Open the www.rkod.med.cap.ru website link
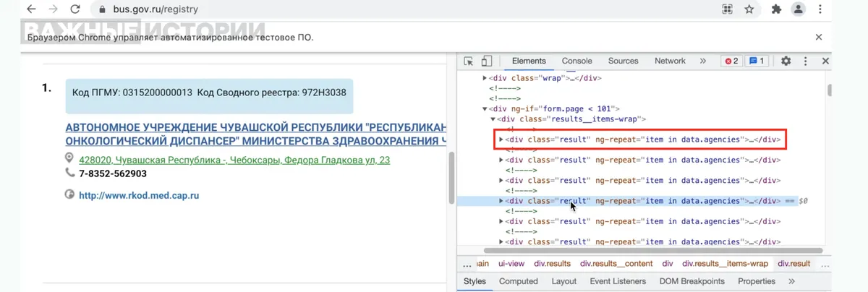The image size is (868, 292). tap(139, 195)
